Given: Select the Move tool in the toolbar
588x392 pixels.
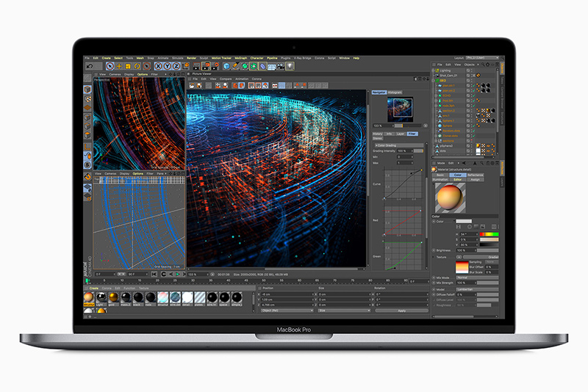Looking at the screenshot, I should point(118,66).
